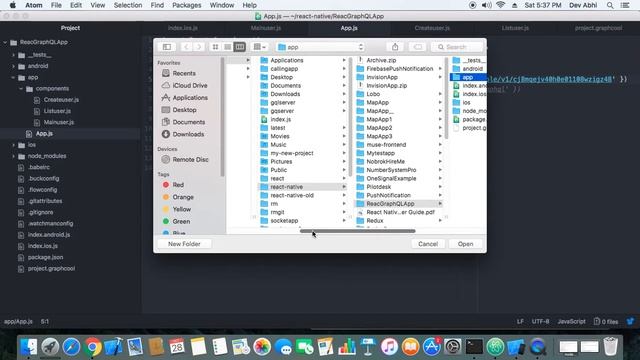Click the horizontal scrollbar of column browser

click(358, 231)
